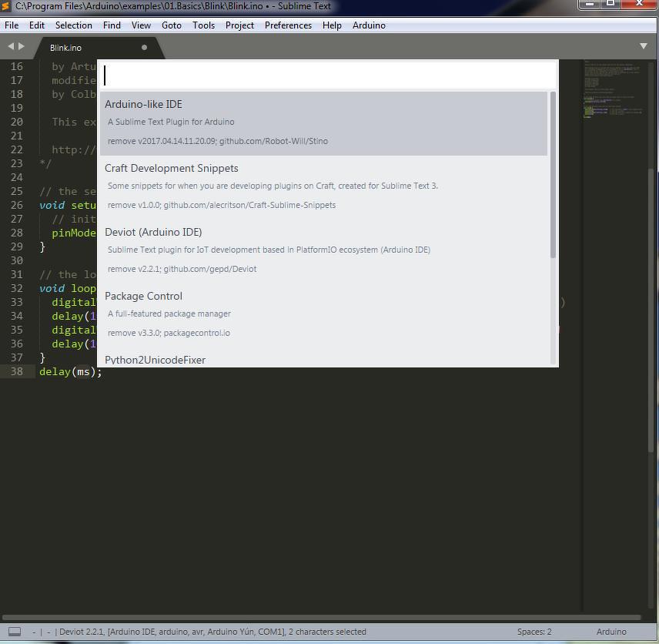The height and width of the screenshot is (644, 659).
Task: Click line number 26 in gutter
Action: pos(17,205)
